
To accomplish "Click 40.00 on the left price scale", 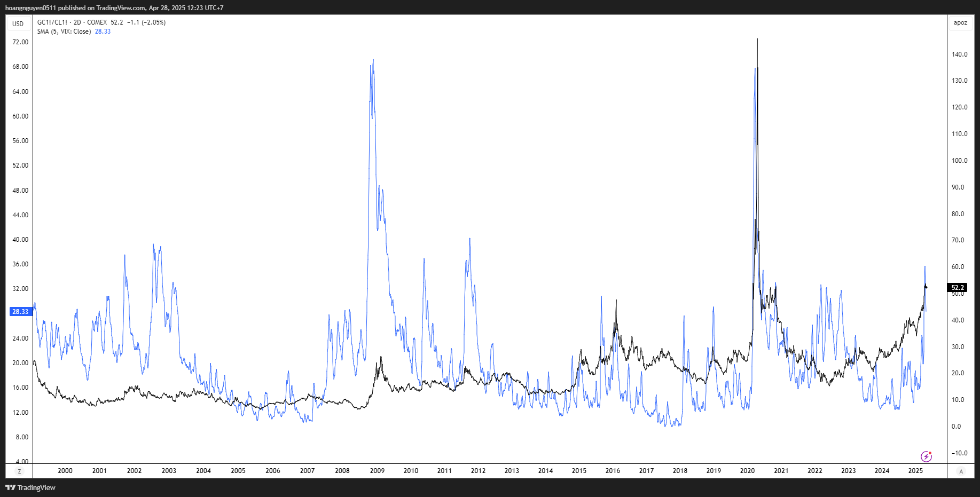I will tap(20, 240).
